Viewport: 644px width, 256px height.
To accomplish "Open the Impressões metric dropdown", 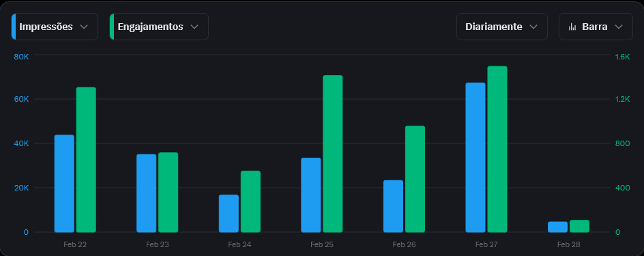I will coord(55,27).
